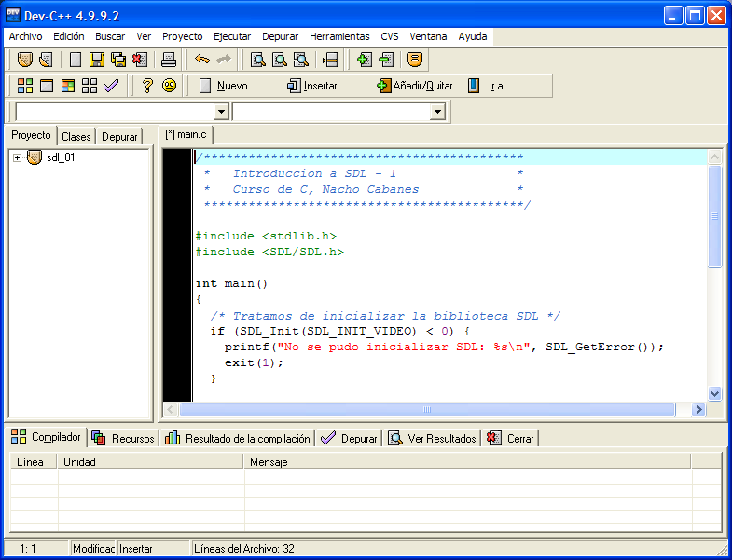
Task: Open the Herramientas menu
Action: click(339, 36)
